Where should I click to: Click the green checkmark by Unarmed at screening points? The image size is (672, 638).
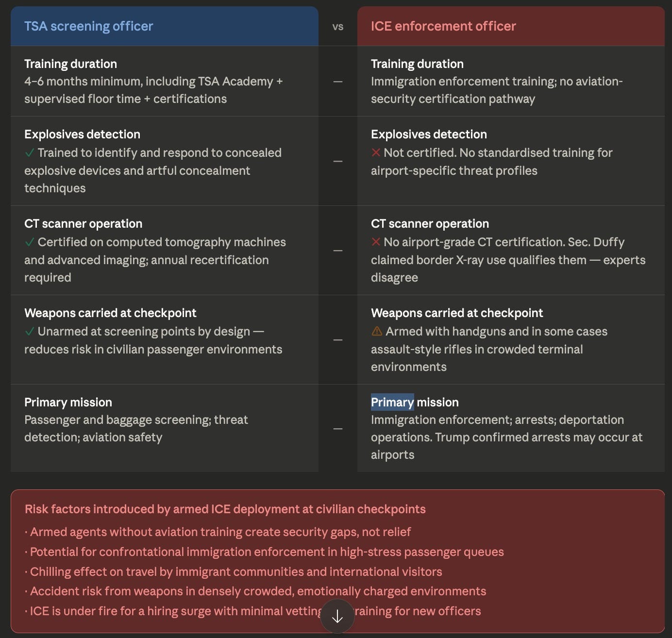click(30, 332)
